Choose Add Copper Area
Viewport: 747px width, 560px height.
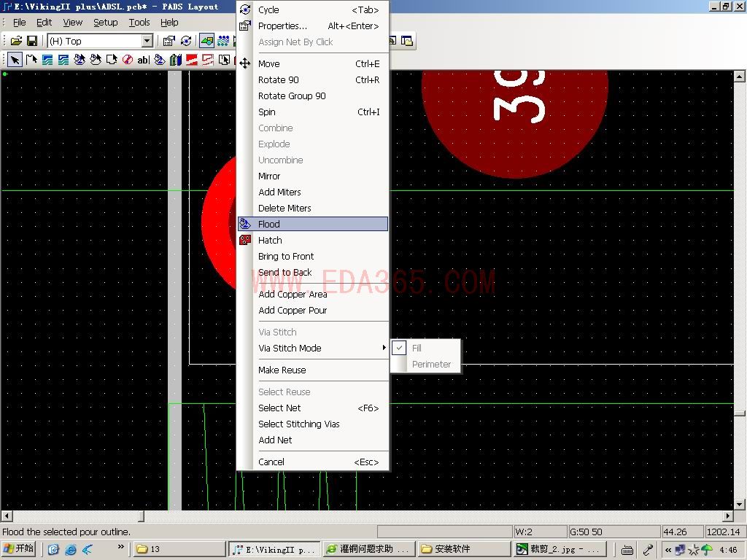point(313,295)
